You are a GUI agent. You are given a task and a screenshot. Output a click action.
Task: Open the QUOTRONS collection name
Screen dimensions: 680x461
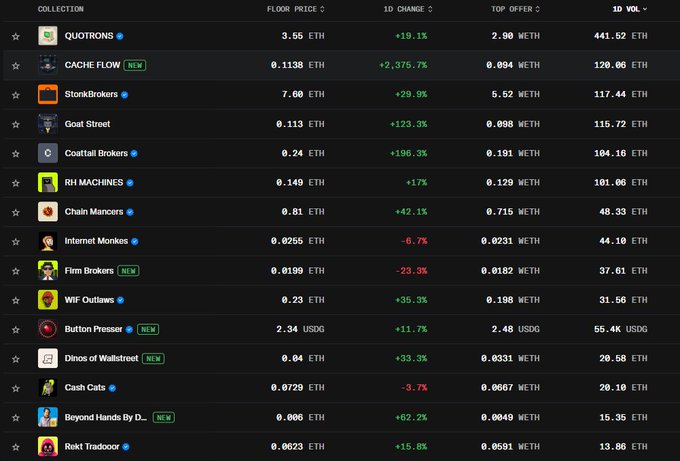(89, 36)
